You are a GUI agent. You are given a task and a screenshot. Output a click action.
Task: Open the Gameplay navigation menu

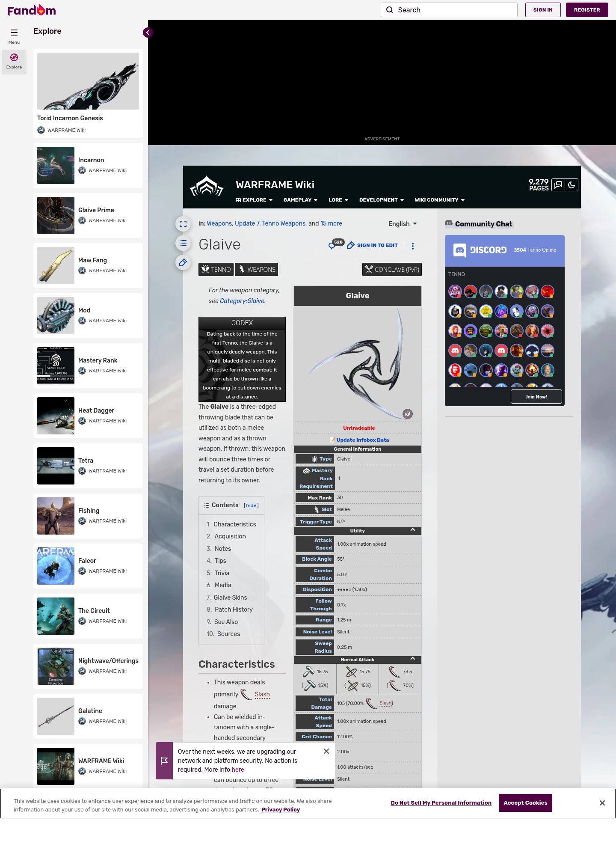tap(300, 200)
